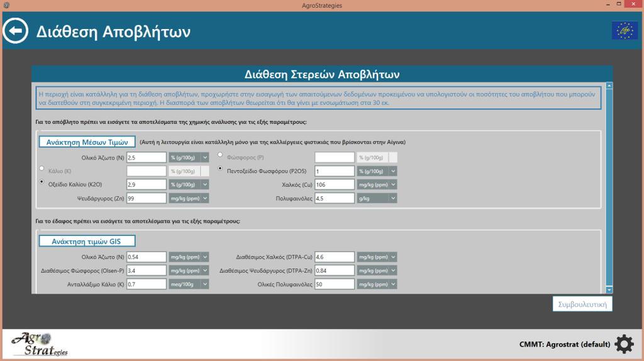Open unit dropdown for waste Ολικό Άζωτο (N)
The height and width of the screenshot is (361, 644).
[x=189, y=158]
